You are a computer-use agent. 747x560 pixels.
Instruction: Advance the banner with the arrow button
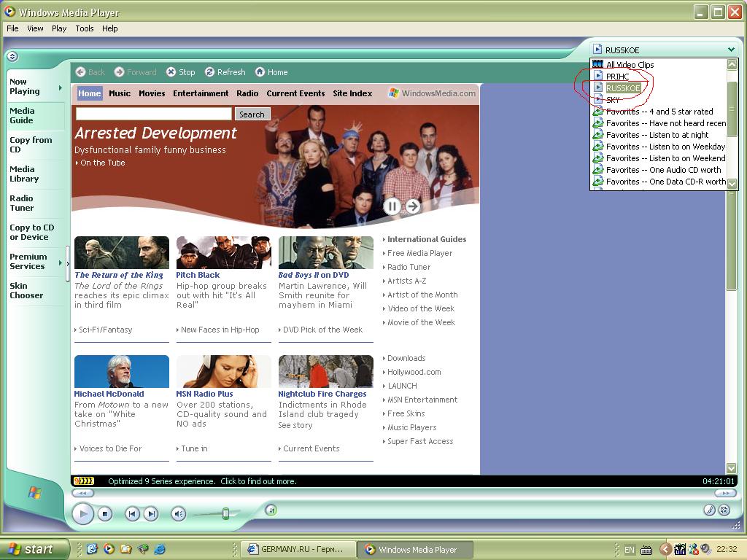click(413, 206)
